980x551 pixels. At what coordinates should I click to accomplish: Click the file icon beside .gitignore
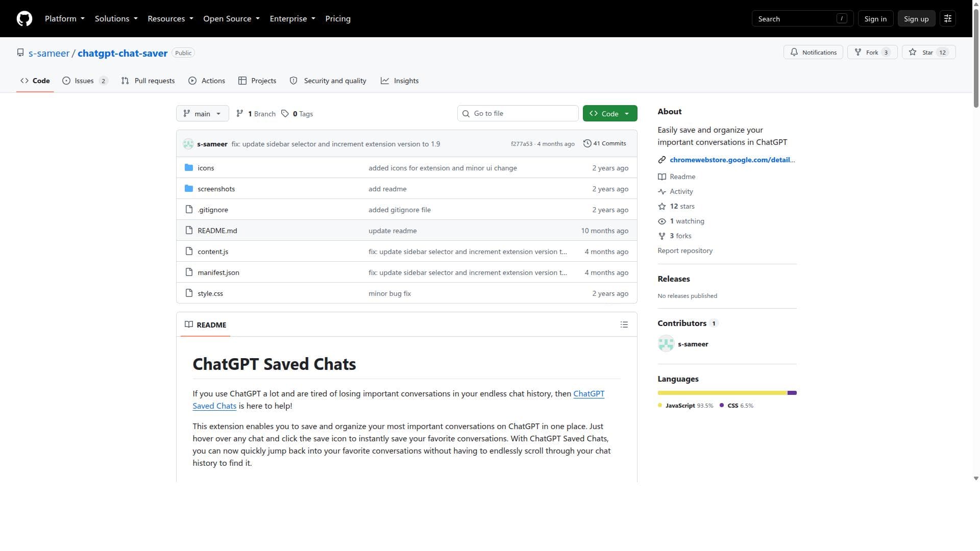(189, 210)
